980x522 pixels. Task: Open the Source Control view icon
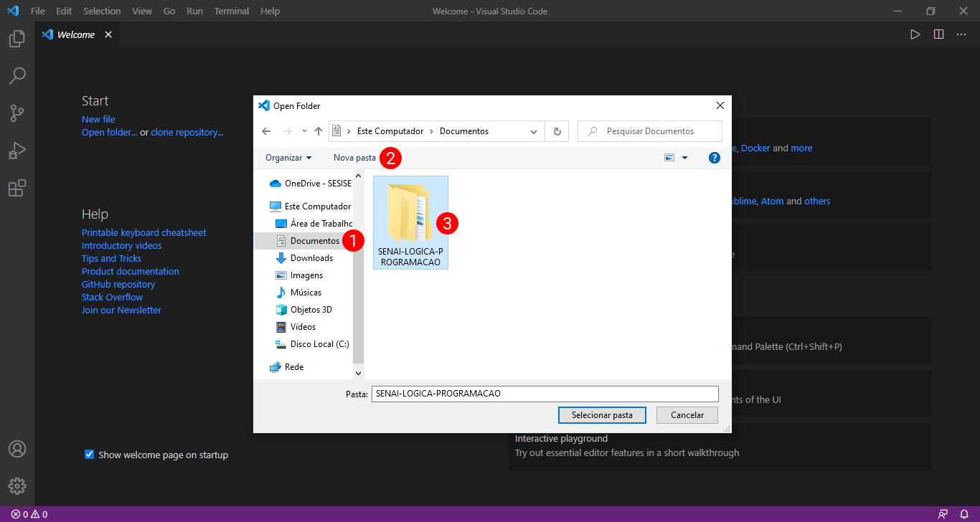point(17,113)
